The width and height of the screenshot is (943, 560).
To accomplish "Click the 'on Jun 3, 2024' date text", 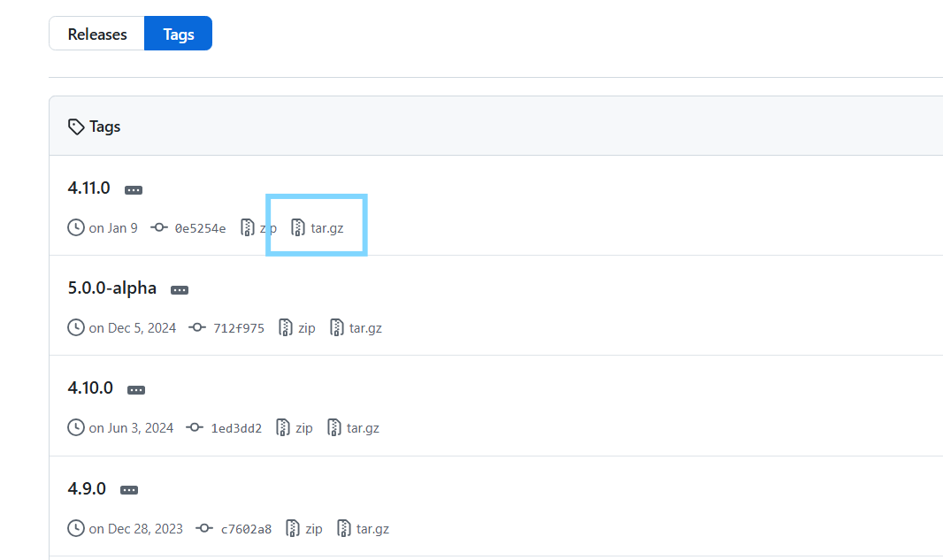I will [x=131, y=427].
